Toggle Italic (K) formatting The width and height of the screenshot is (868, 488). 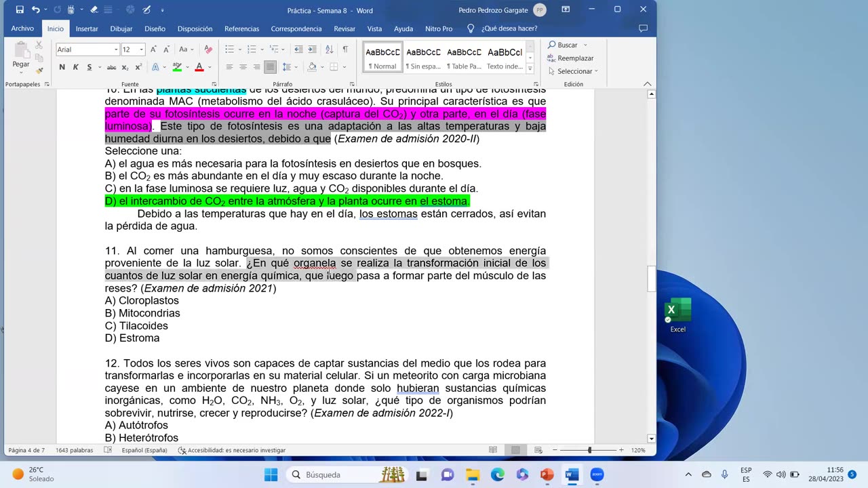point(75,67)
